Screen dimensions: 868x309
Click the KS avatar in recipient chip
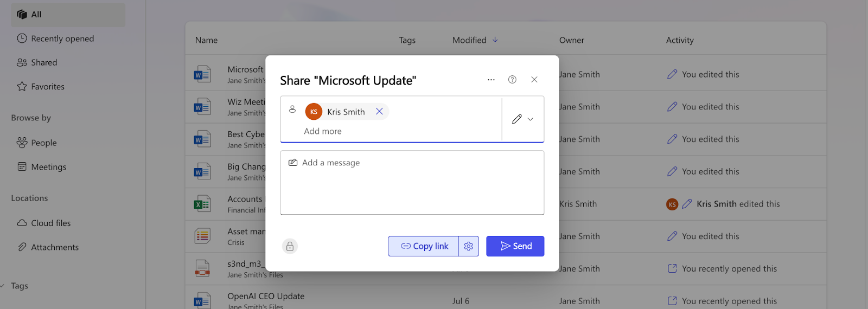point(314,112)
